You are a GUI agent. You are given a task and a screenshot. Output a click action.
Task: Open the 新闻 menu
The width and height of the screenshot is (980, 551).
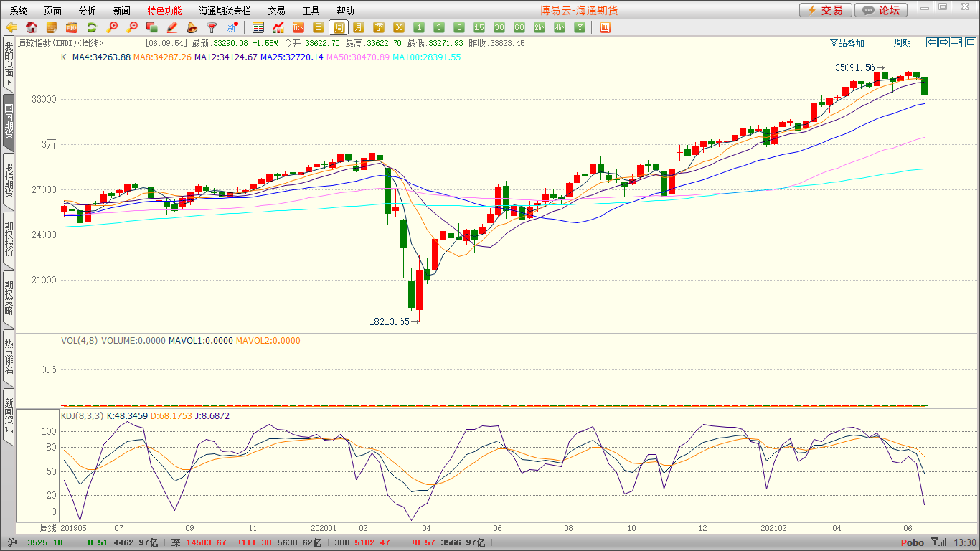point(122,11)
